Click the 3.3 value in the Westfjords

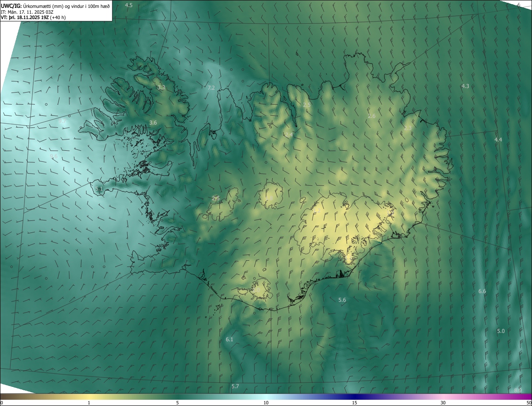point(161,88)
